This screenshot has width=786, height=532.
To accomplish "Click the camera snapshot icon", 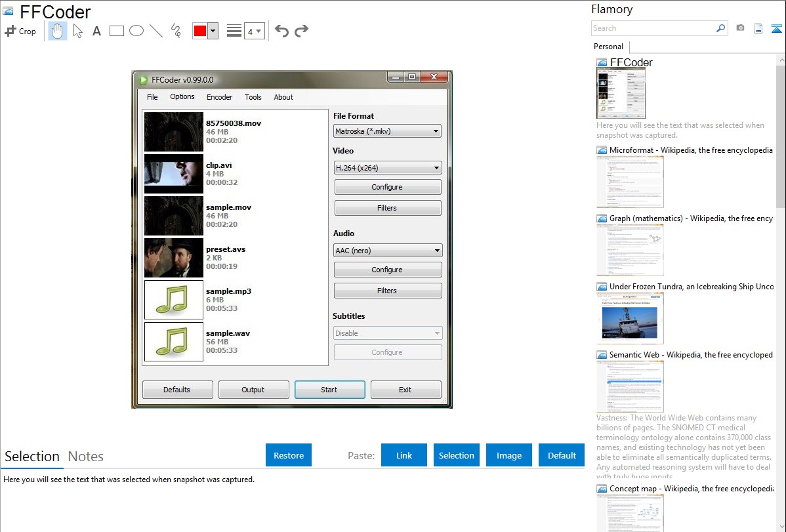I will 740,28.
